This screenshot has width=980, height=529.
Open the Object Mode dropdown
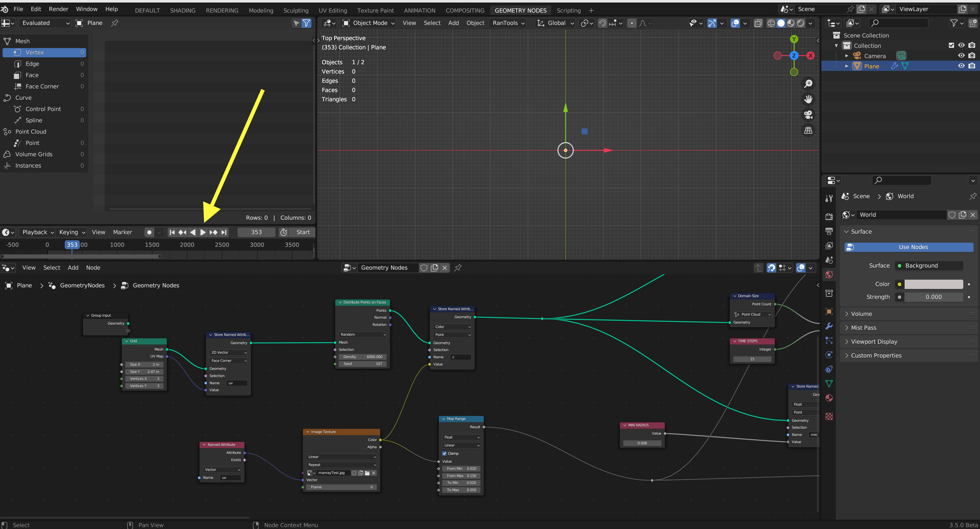pyautogui.click(x=368, y=23)
